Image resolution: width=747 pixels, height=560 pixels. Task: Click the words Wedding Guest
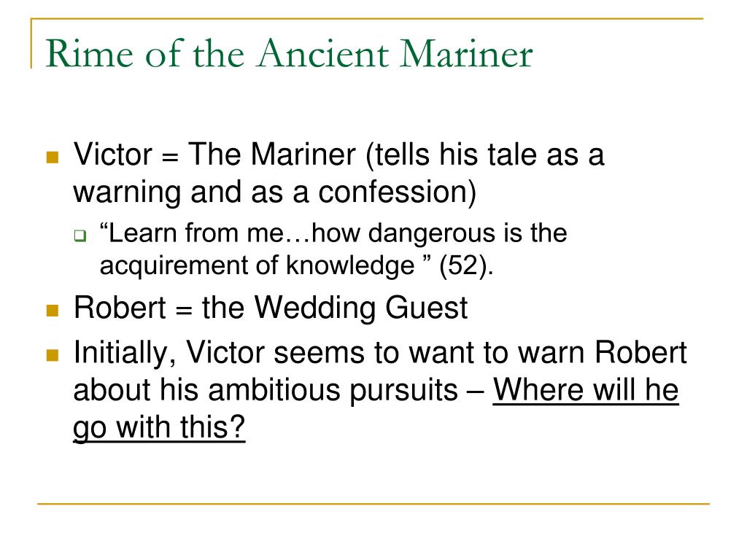click(x=361, y=308)
